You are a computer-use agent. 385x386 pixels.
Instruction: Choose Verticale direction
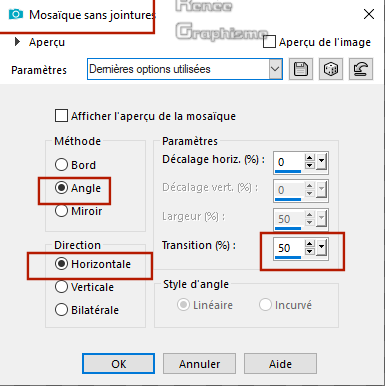click(x=61, y=287)
